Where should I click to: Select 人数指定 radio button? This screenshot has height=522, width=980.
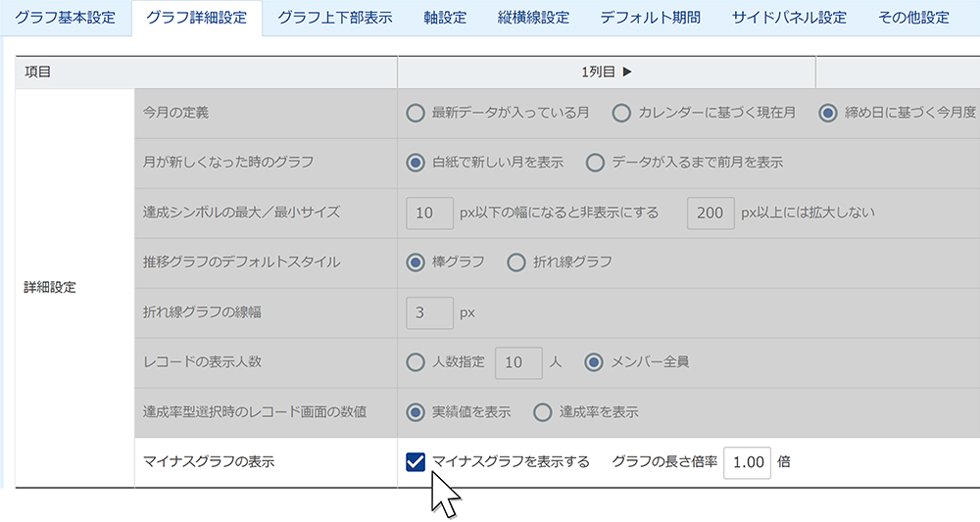click(x=416, y=362)
